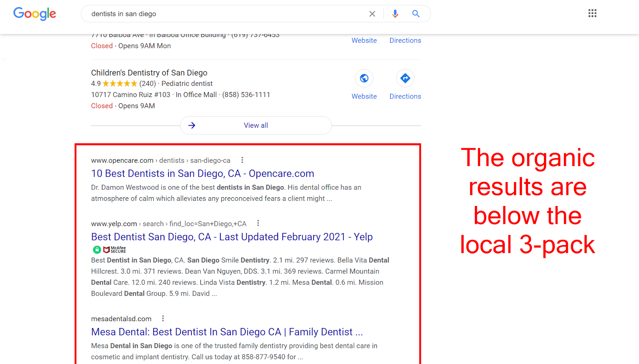
Task: Start voice search with the microphone icon
Action: (395, 14)
